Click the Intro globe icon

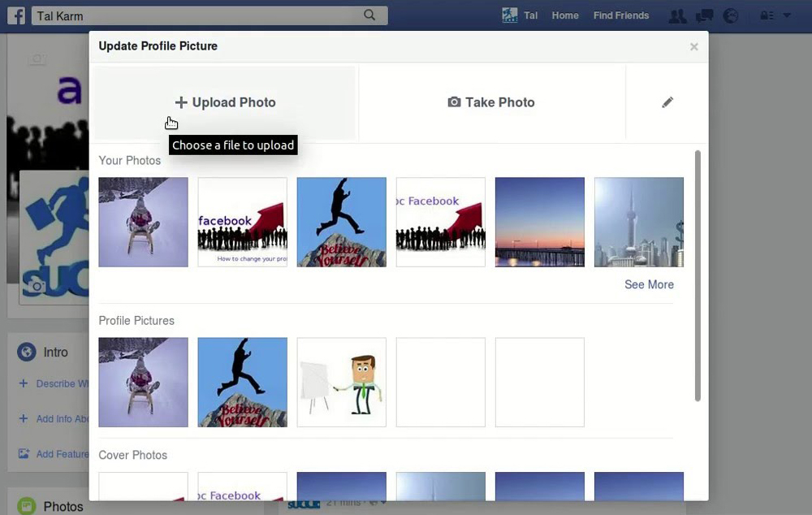point(27,352)
